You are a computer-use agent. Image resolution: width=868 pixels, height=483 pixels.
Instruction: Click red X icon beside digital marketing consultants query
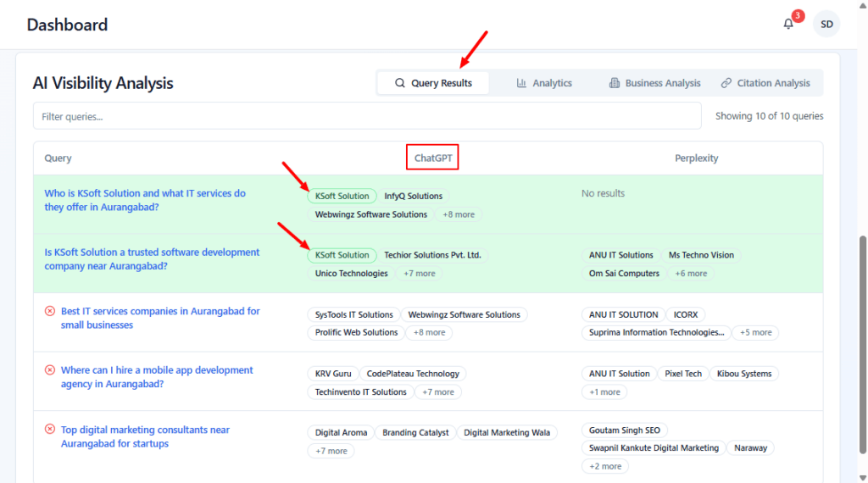tap(50, 430)
